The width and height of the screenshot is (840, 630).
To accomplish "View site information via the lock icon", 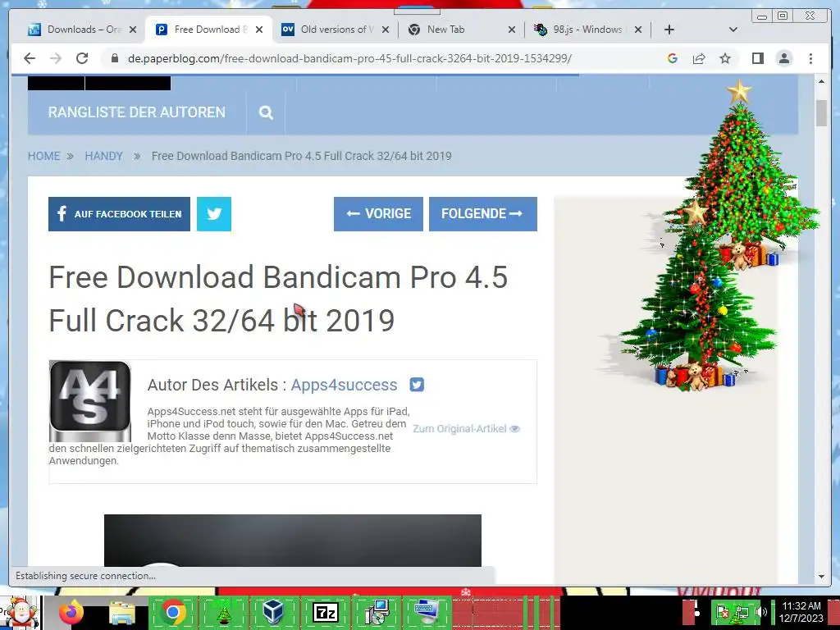I will 115,58.
